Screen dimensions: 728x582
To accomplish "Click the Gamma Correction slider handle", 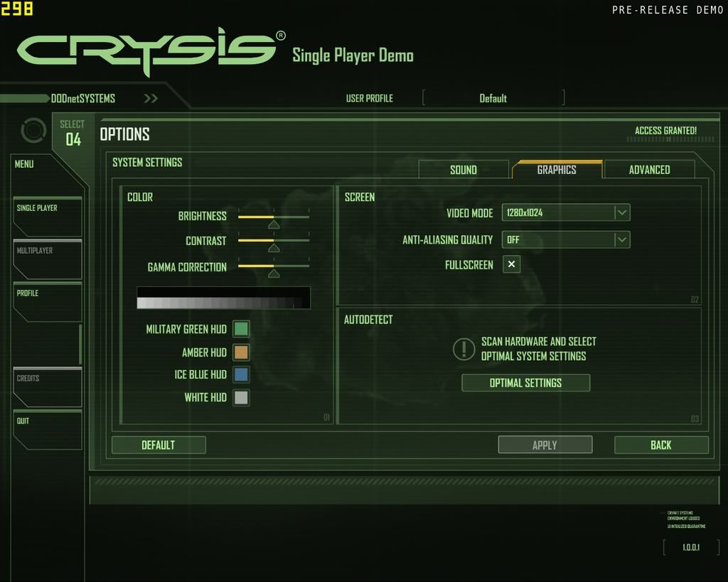I will (274, 274).
